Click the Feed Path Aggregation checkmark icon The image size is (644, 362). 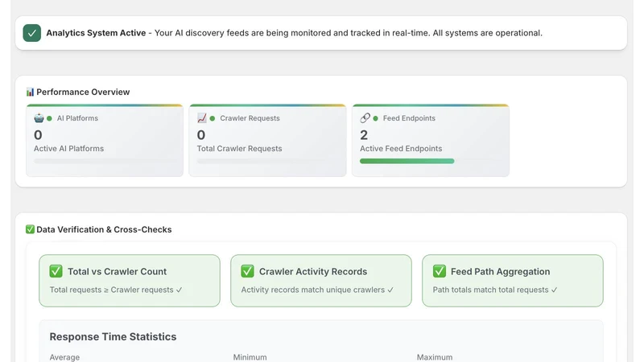(x=439, y=271)
